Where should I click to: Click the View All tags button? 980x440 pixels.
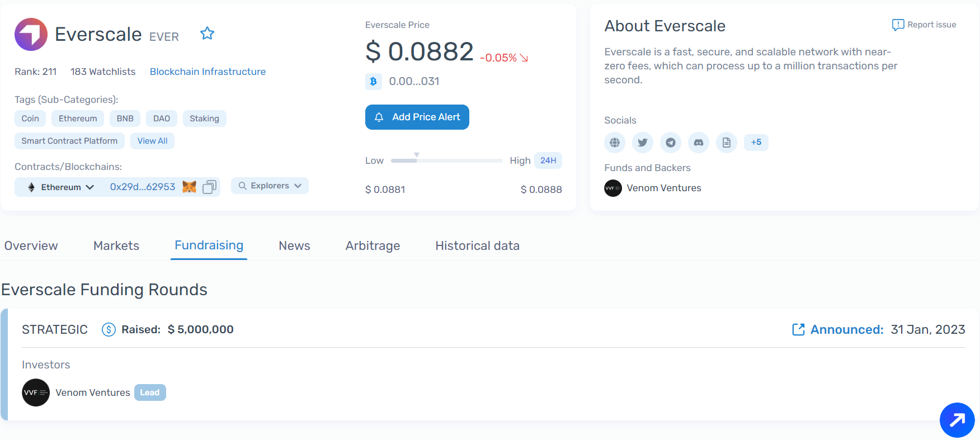coord(152,141)
